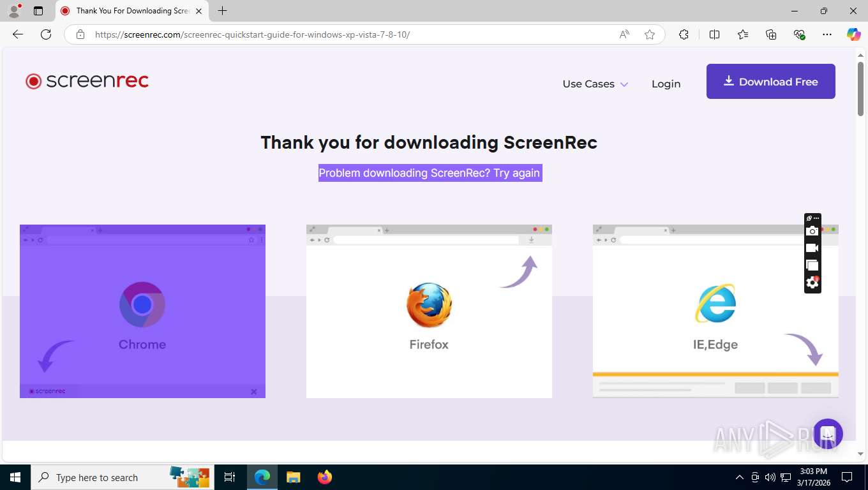868x490 pixels.
Task: Expand the Use Cases dropdown
Action: [x=595, y=84]
